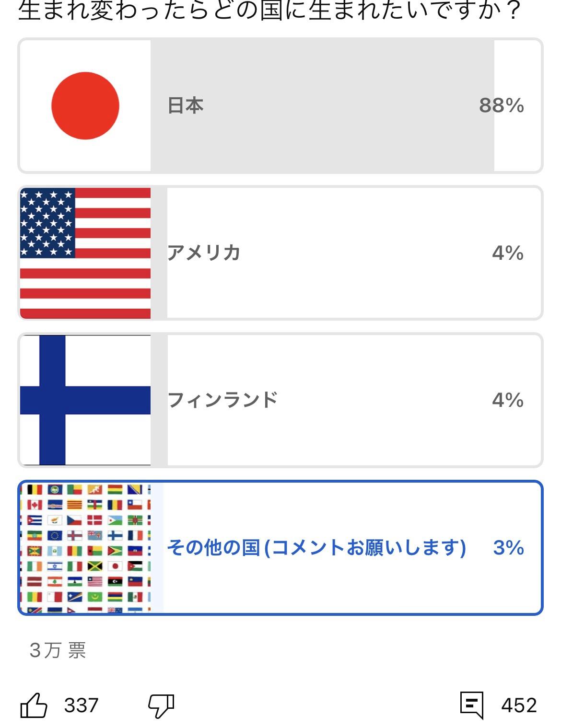Click the 452 comments count

click(x=519, y=705)
